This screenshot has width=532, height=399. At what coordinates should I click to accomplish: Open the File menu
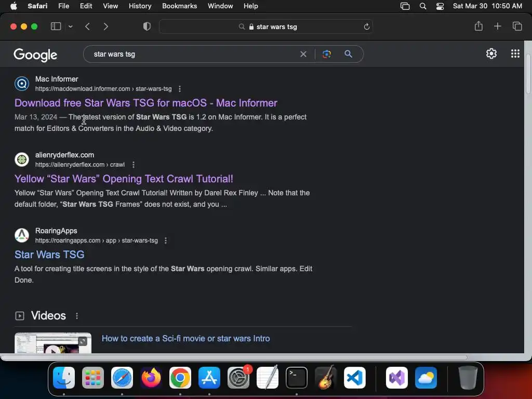[x=63, y=6]
